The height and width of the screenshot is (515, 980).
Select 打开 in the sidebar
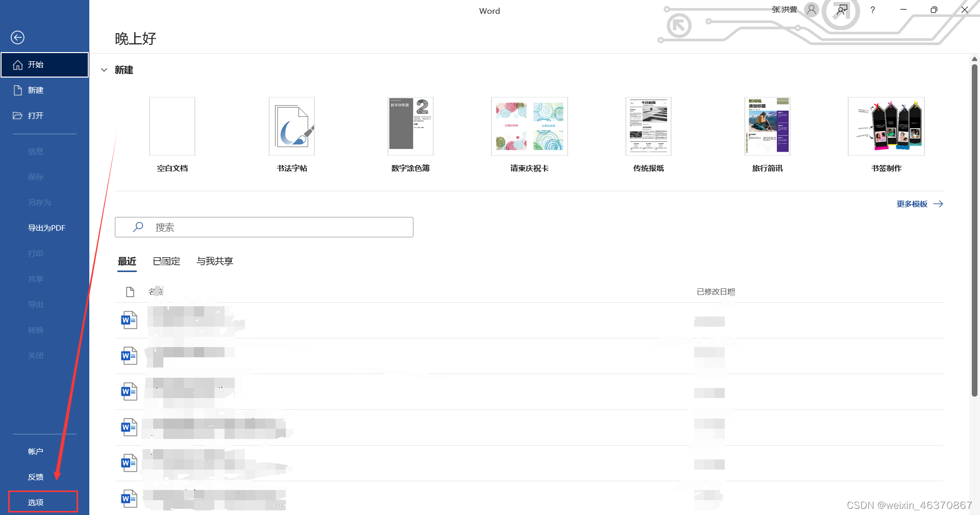click(44, 116)
